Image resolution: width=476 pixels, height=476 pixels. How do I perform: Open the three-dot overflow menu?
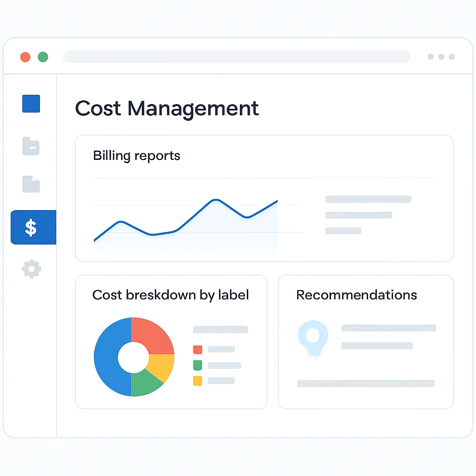[x=441, y=57]
